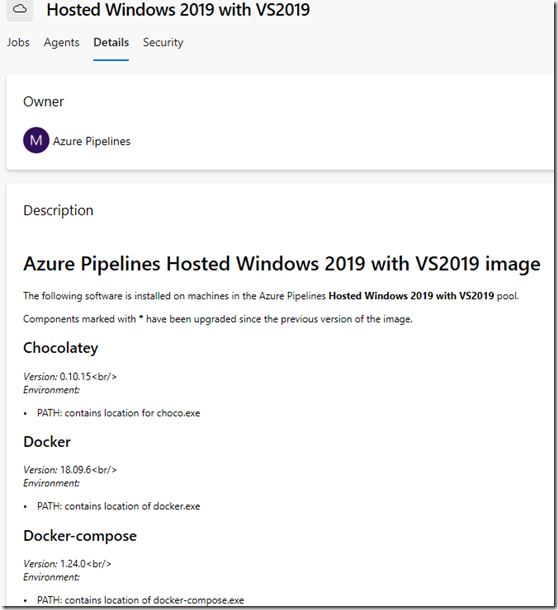This screenshot has width=558, height=610.
Task: Click the Chocolatey version 0.10.15 line
Action: pos(70,377)
